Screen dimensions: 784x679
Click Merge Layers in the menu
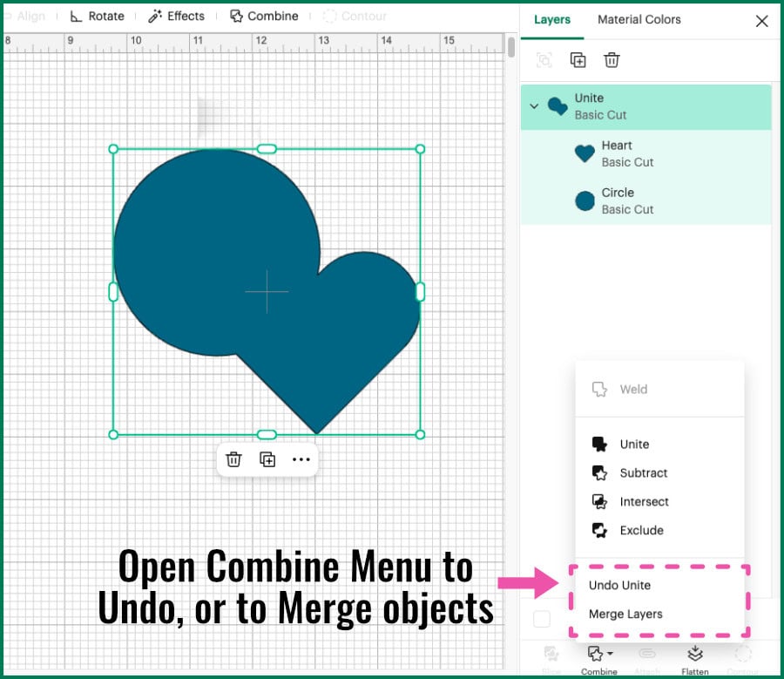click(x=625, y=614)
